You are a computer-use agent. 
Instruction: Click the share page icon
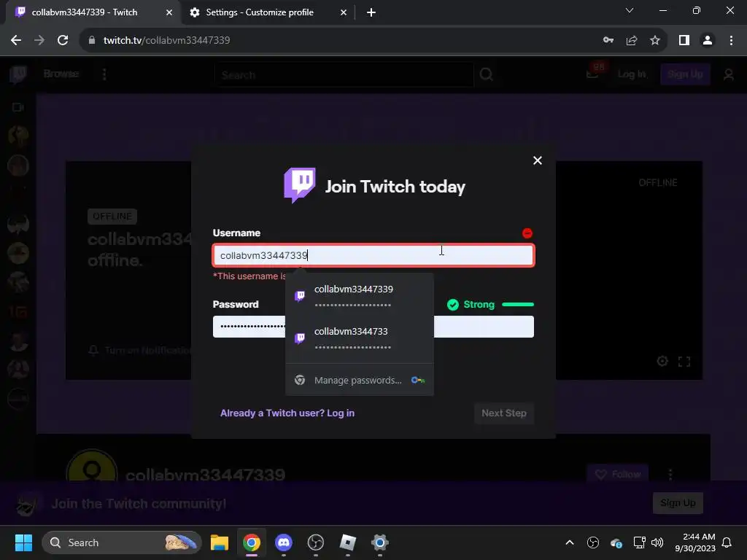[632, 41]
